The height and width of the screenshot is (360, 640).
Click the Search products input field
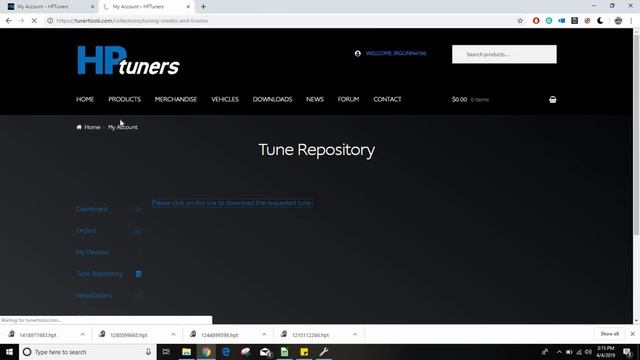coord(504,54)
